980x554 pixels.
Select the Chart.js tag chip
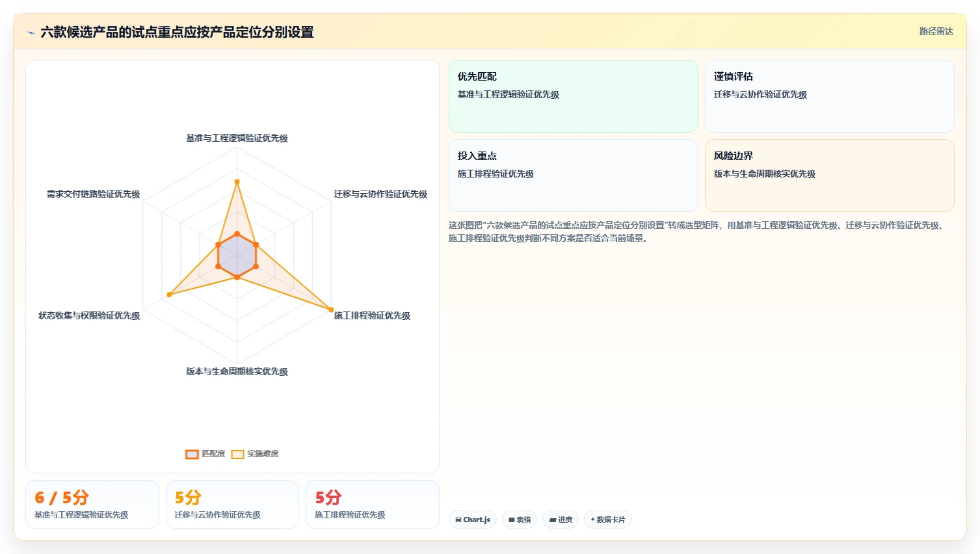tap(473, 520)
